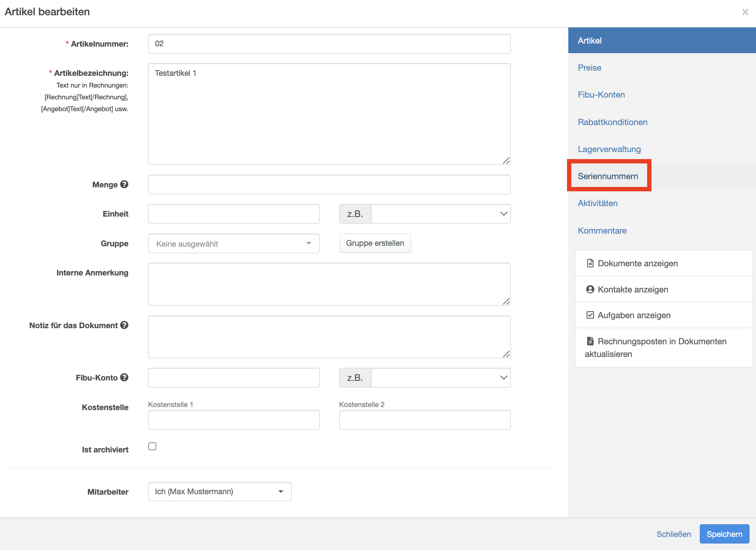Click the help icon next to Fibu-Konto

(x=124, y=377)
